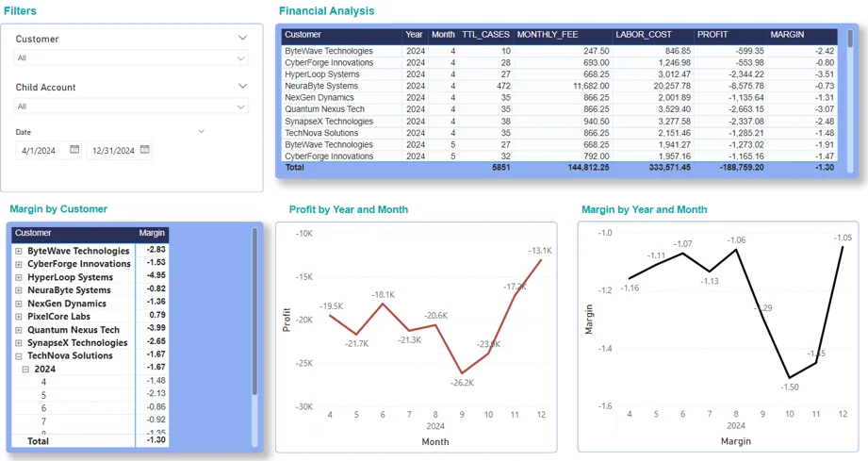Image resolution: width=868 pixels, height=461 pixels.
Task: Click NeuraByte labor cost 20,257.78
Action: click(671, 86)
